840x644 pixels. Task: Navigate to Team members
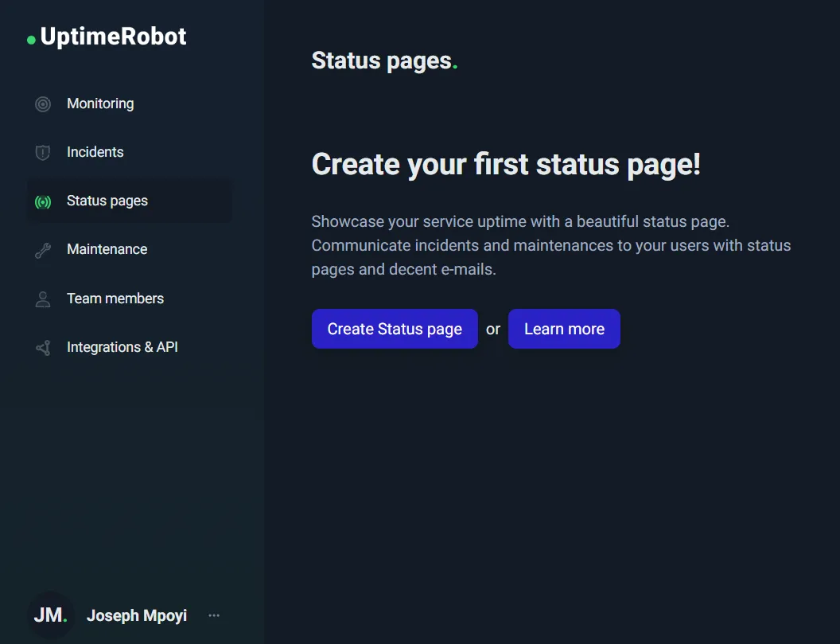[x=130, y=299]
